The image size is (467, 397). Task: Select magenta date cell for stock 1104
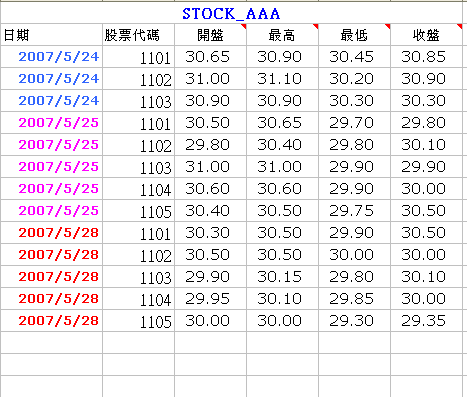click(51, 189)
